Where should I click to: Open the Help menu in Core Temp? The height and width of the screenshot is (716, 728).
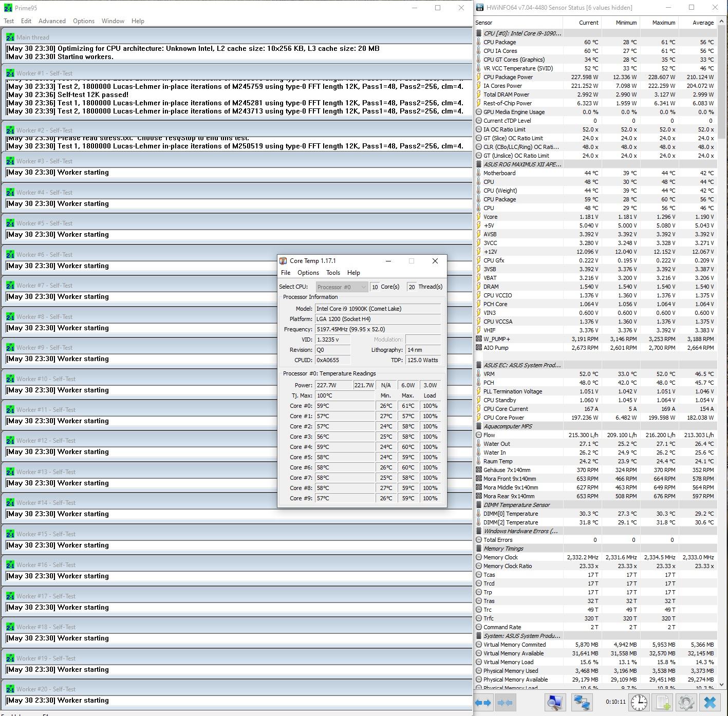pyautogui.click(x=353, y=273)
